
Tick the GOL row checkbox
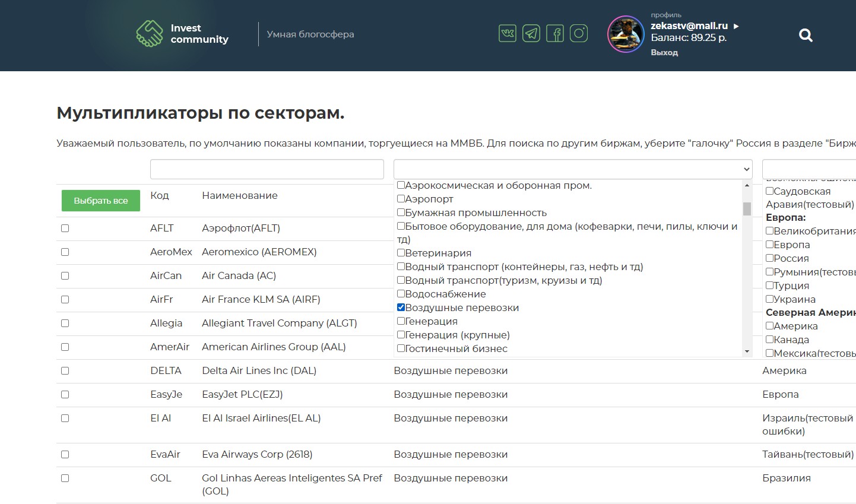point(65,478)
